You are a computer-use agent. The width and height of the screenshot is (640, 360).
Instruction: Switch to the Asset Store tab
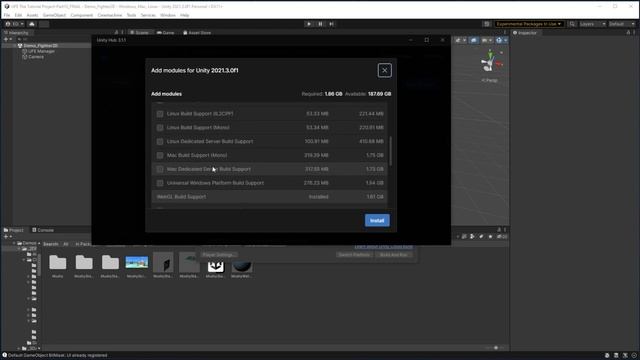click(197, 33)
